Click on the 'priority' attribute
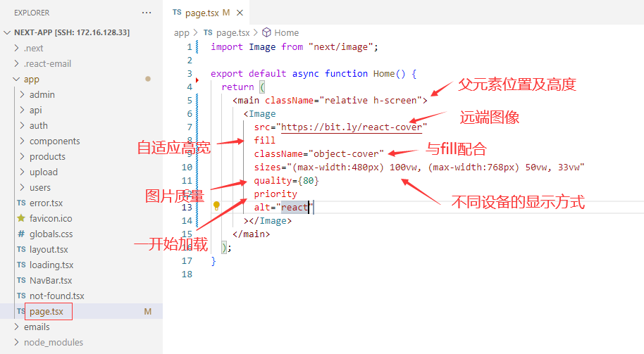 pyautogui.click(x=275, y=194)
